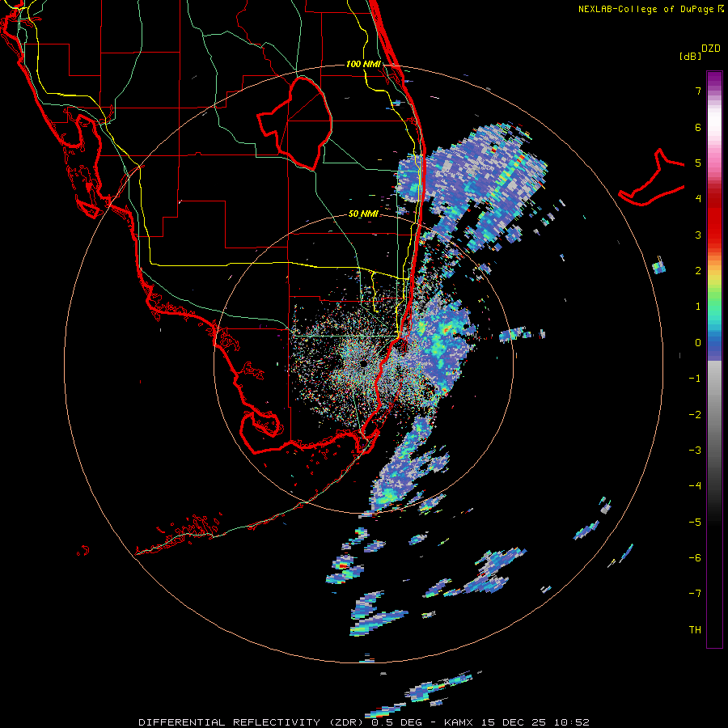Click the 50 NMI range ring label
The width and height of the screenshot is (728, 728).
pyautogui.click(x=363, y=214)
